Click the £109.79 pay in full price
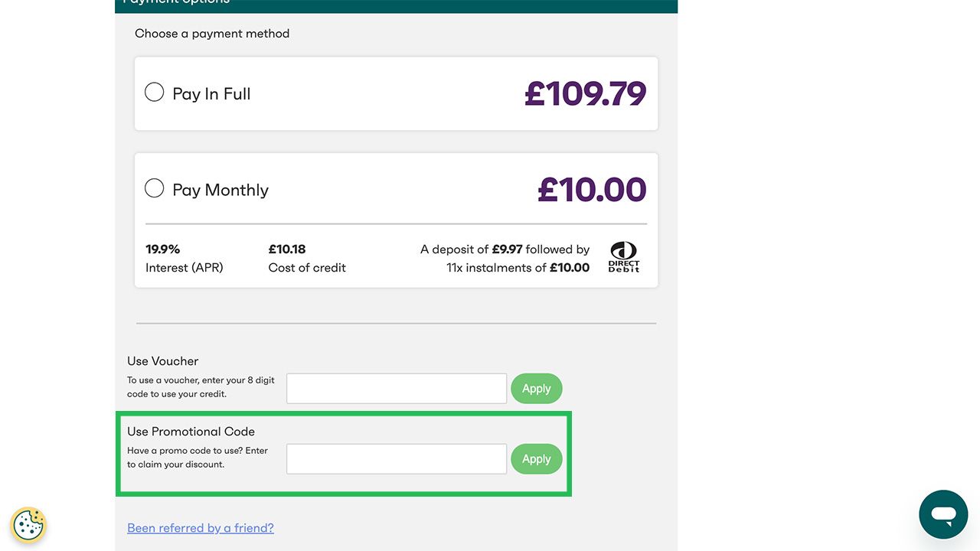 pyautogui.click(x=585, y=93)
